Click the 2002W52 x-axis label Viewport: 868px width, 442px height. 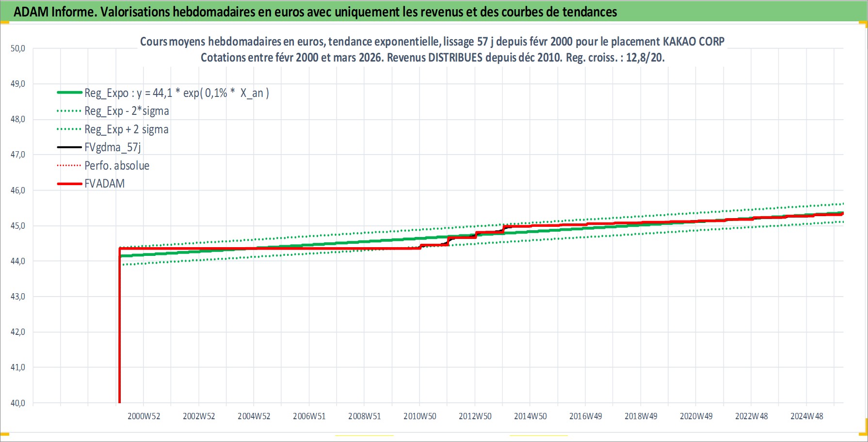[x=199, y=416]
